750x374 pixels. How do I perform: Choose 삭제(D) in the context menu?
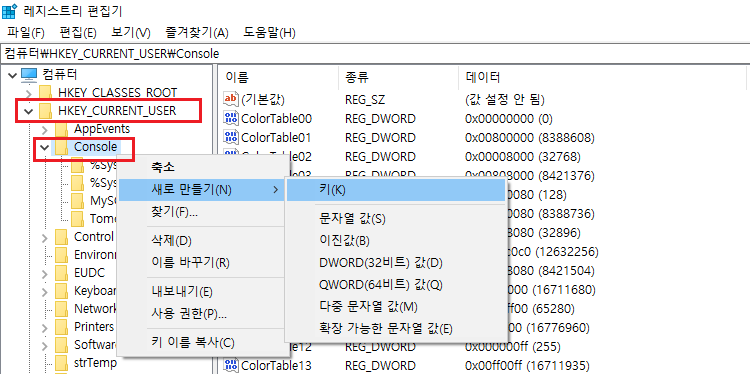point(201,241)
